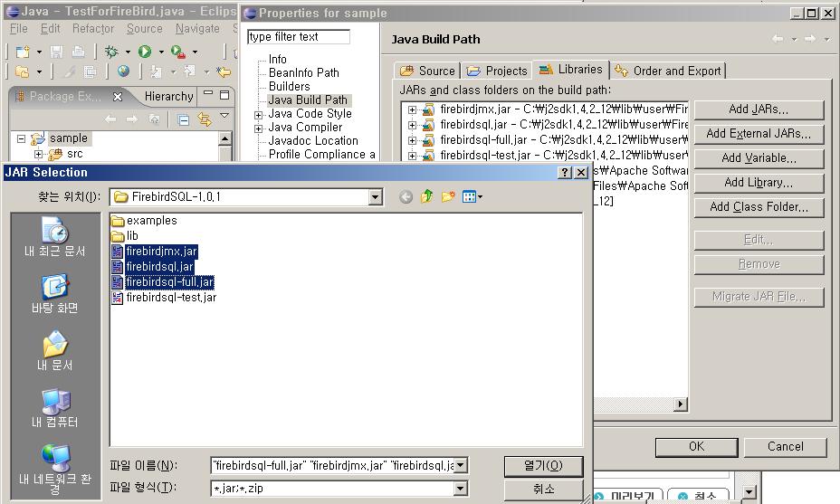Viewport: 840px width, 504px height.
Task: Click the Add Class Folder... button
Action: click(759, 206)
